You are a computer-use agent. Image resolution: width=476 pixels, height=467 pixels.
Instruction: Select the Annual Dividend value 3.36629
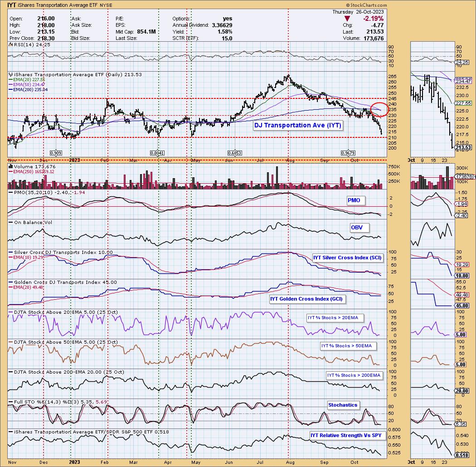[222, 25]
